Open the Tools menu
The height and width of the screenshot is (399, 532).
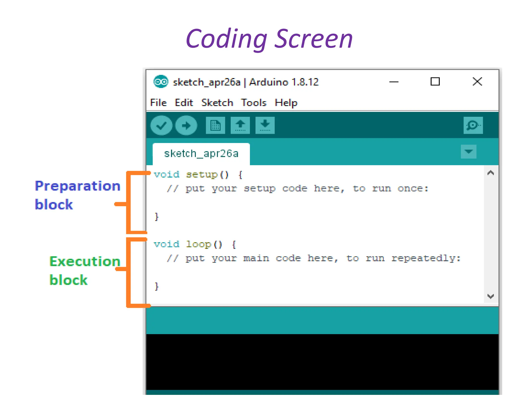pos(254,103)
